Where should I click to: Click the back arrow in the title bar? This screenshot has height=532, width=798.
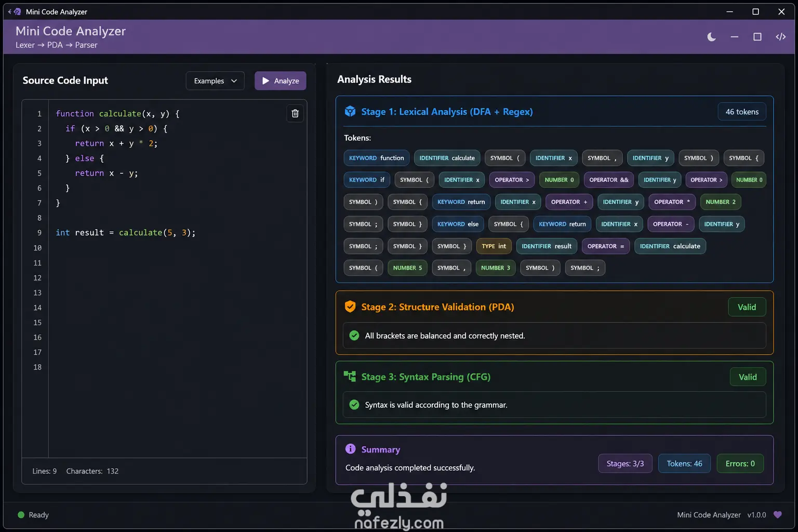point(9,11)
